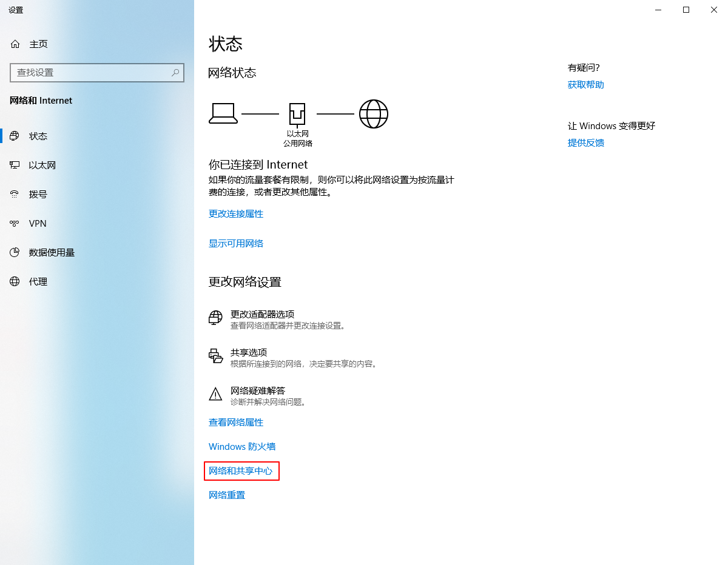Screen dimensions: 728x565
Task: Open the 以太网 settings page
Action: (x=42, y=165)
